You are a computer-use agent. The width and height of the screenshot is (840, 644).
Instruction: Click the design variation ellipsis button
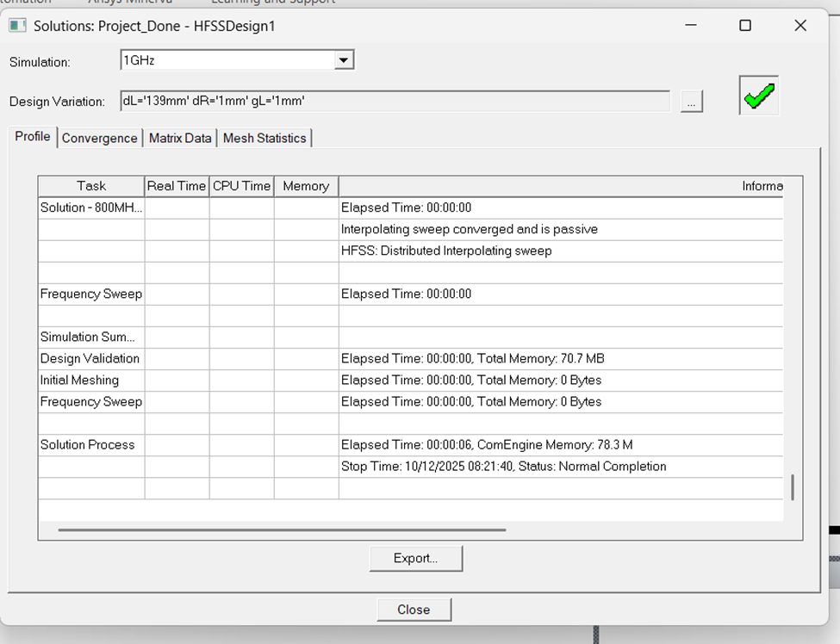point(691,102)
